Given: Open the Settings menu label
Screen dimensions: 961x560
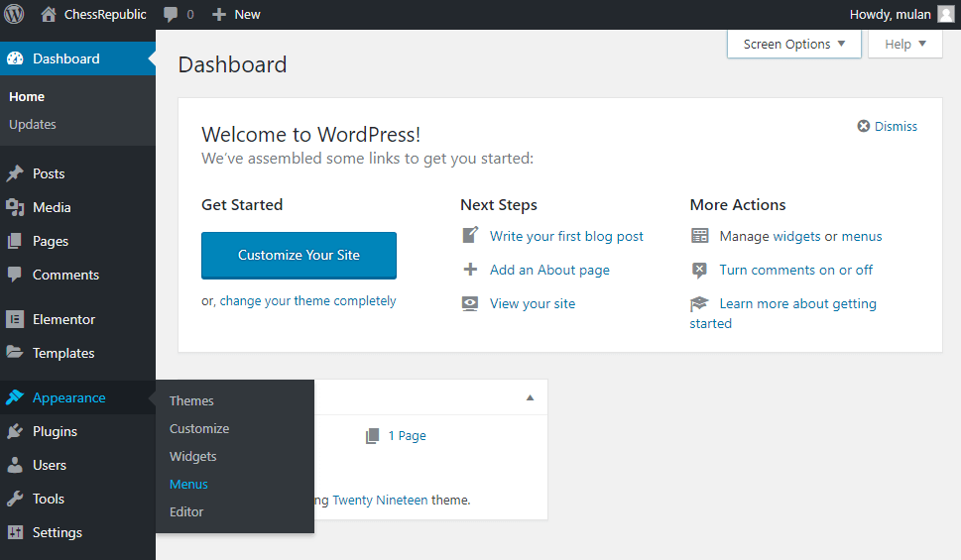Looking at the screenshot, I should coord(57,532).
